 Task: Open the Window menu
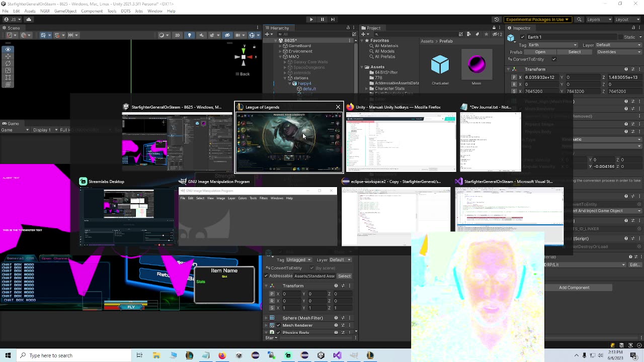pos(155,11)
